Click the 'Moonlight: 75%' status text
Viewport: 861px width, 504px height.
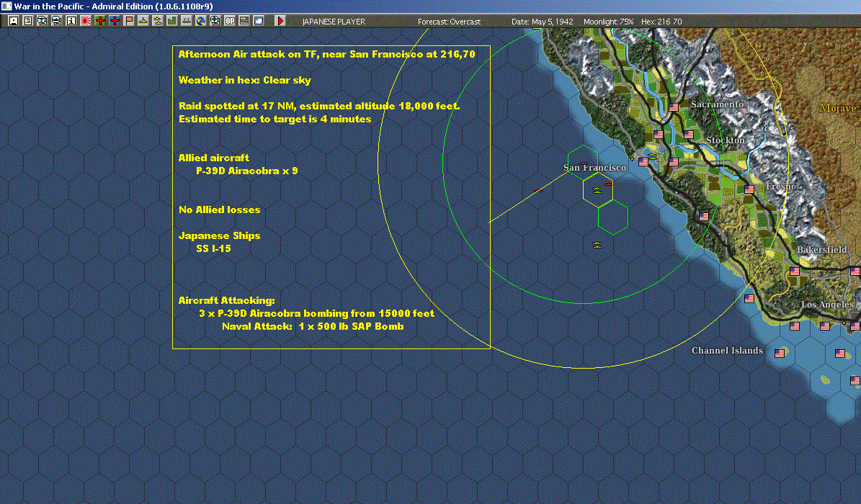point(608,22)
